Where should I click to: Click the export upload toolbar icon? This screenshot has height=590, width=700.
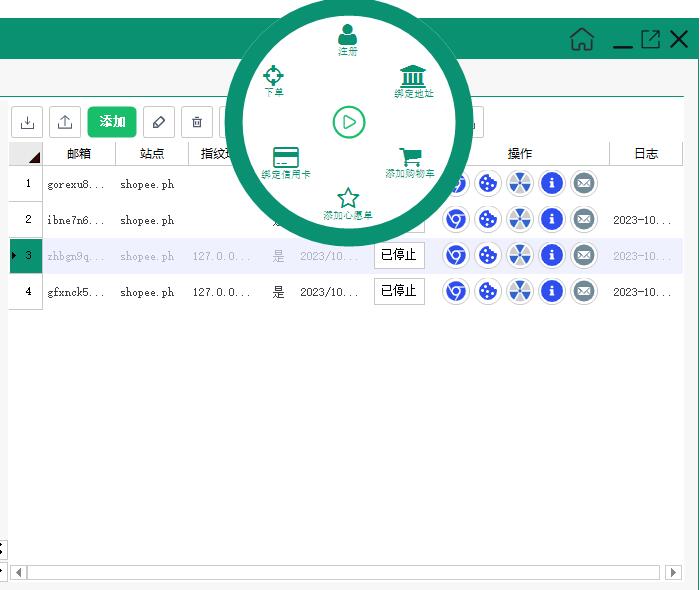65,122
